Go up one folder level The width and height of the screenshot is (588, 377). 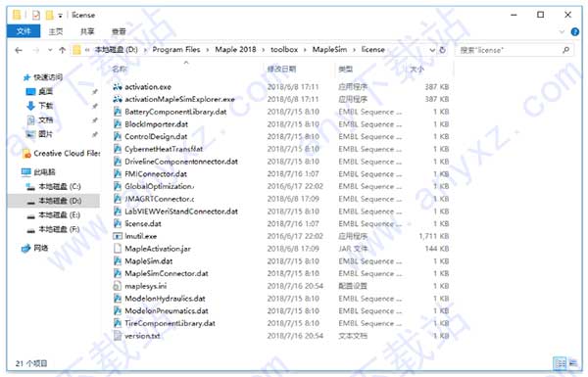pyautogui.click(x=63, y=50)
